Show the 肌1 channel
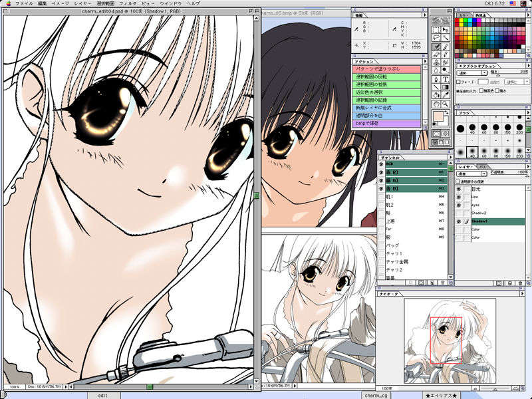 tap(381, 196)
